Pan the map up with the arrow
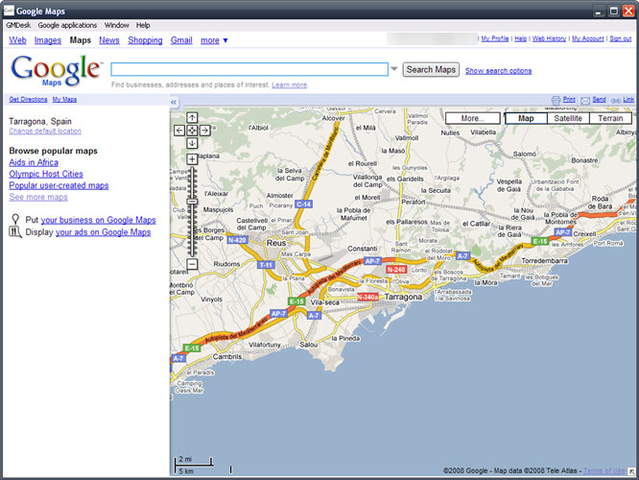Viewport: 639px width, 480px height. click(192, 117)
